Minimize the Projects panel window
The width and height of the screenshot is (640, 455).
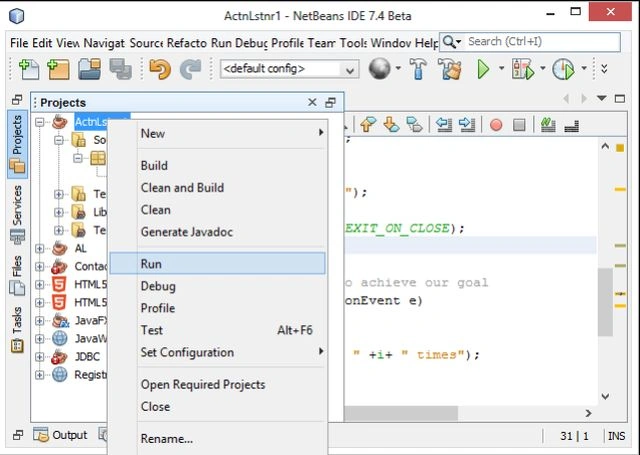click(x=331, y=102)
